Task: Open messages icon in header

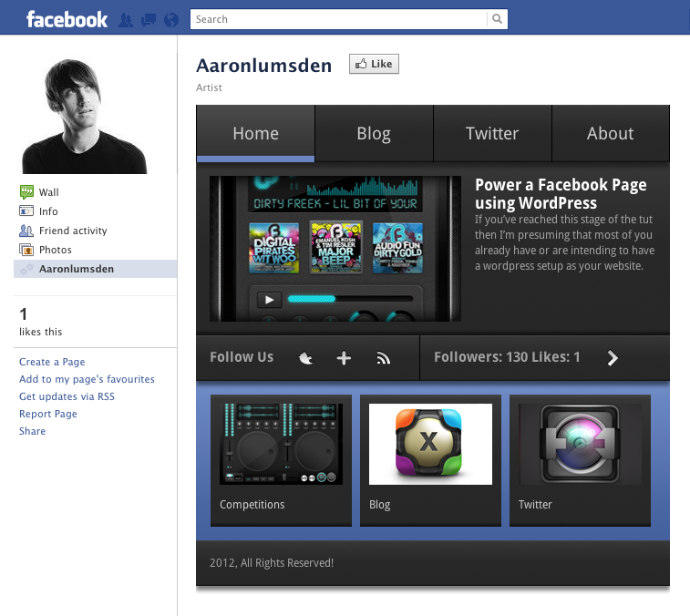Action: 149,20
